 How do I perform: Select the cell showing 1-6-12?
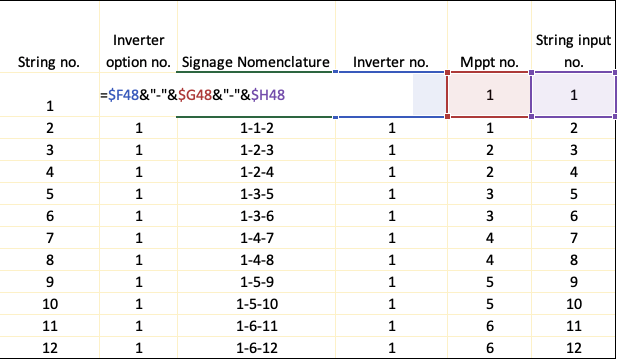[x=257, y=348]
